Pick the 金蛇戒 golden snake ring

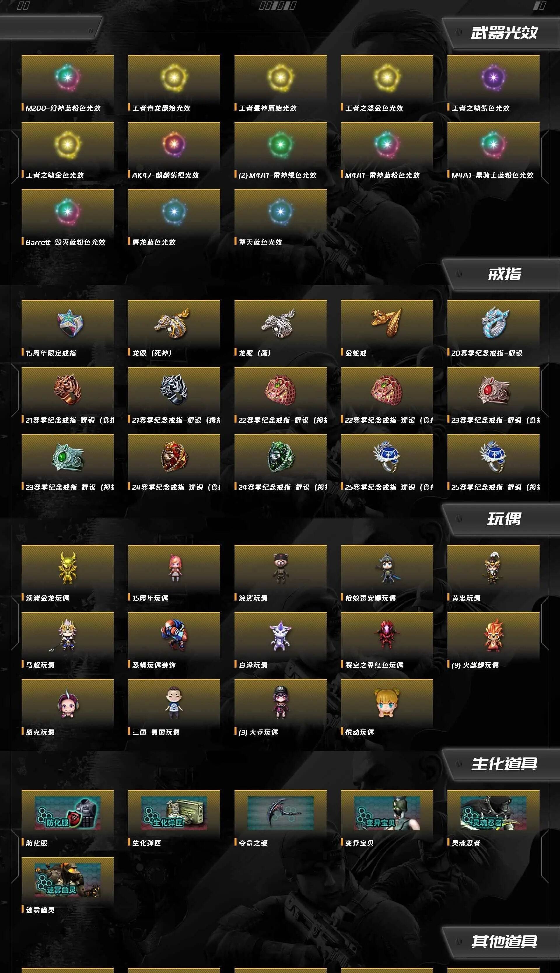pos(386,322)
